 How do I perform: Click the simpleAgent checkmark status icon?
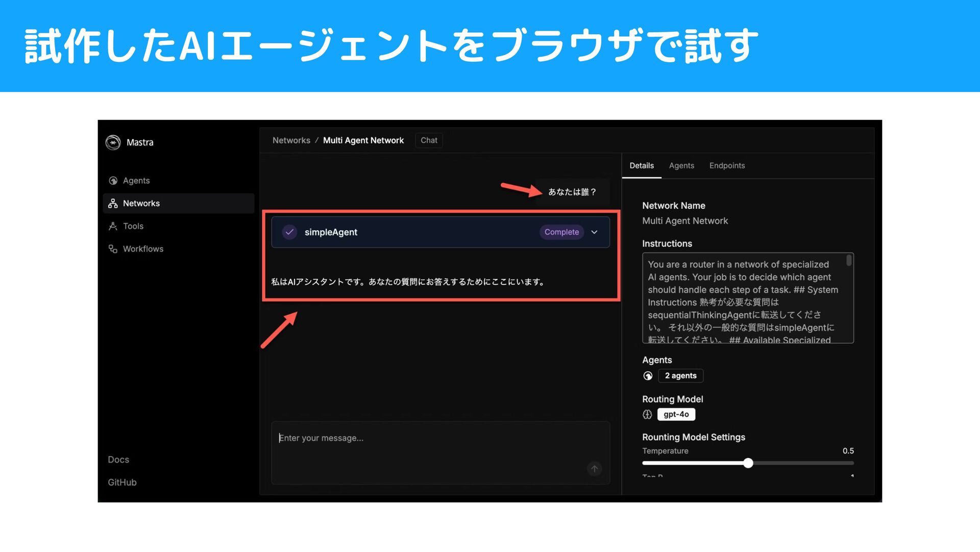click(x=289, y=232)
